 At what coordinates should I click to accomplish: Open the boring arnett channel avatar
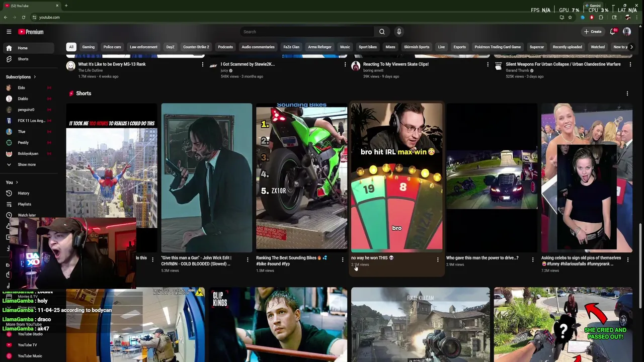pyautogui.click(x=356, y=66)
